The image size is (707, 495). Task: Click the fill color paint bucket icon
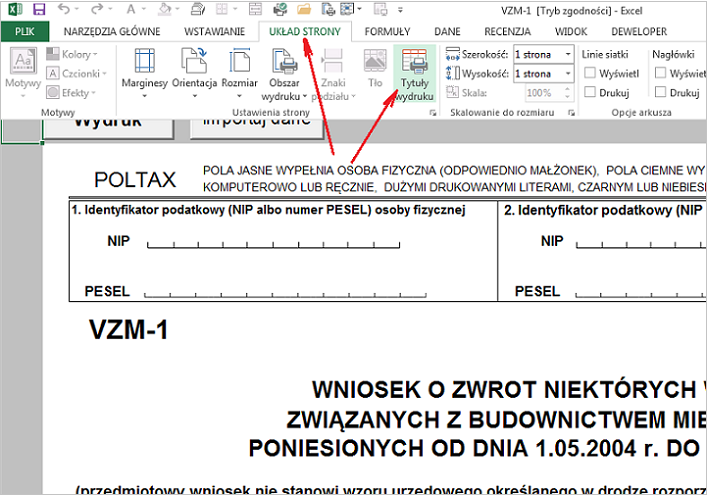tap(164, 9)
